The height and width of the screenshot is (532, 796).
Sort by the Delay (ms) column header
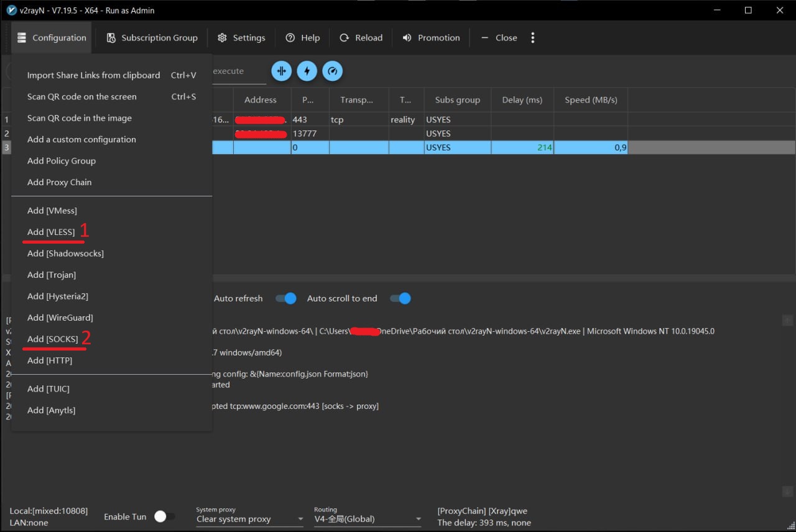tap(522, 99)
